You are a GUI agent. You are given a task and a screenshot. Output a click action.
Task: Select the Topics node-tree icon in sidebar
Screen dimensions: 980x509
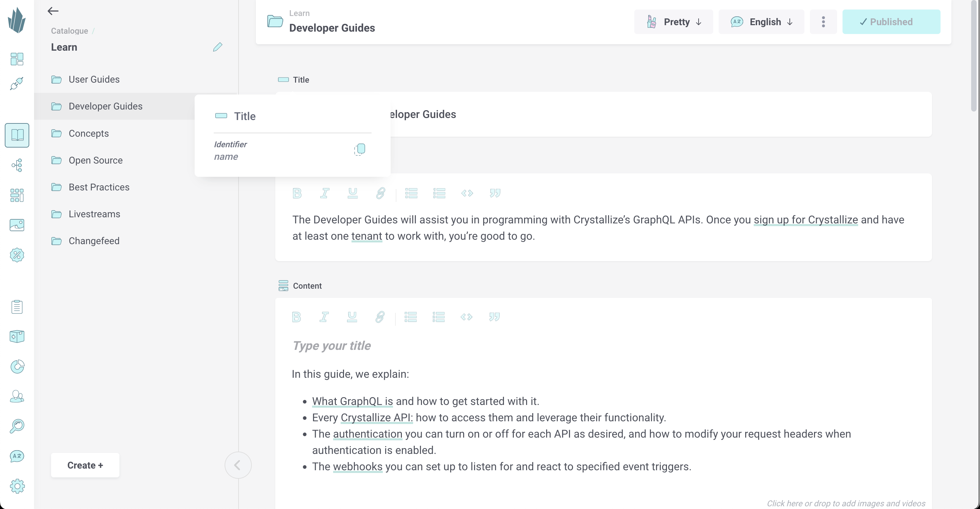pyautogui.click(x=17, y=165)
